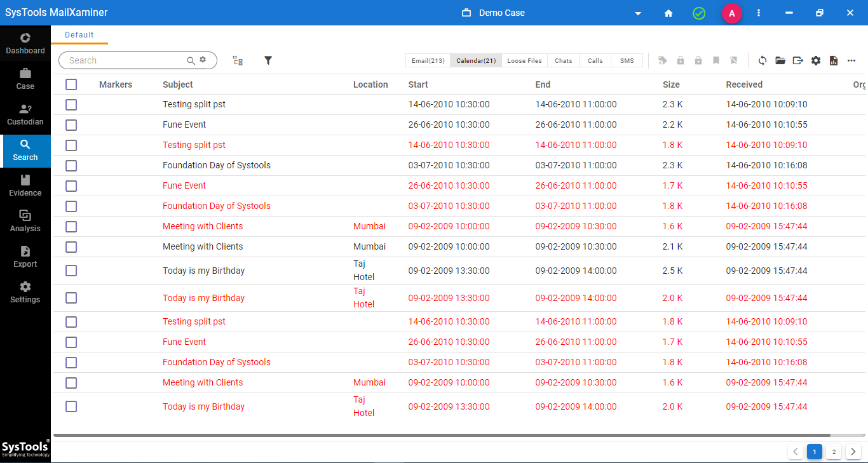Click page 1 button
Image resolution: width=868 pixels, height=463 pixels.
[x=815, y=452]
